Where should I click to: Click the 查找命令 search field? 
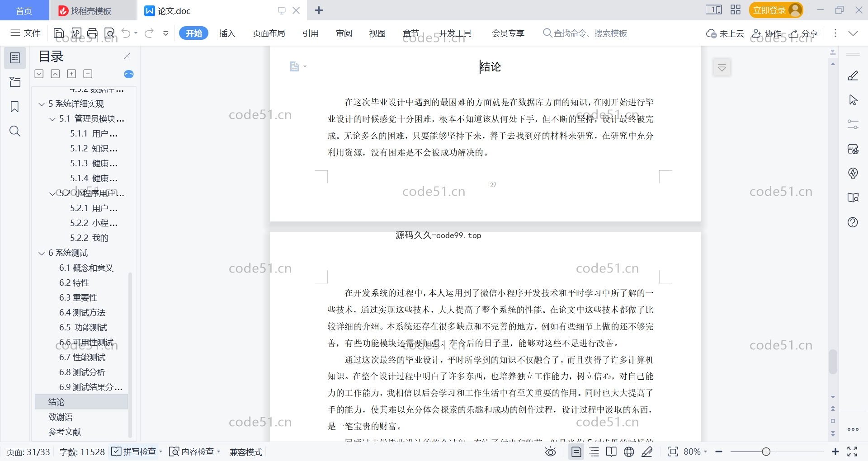click(585, 33)
